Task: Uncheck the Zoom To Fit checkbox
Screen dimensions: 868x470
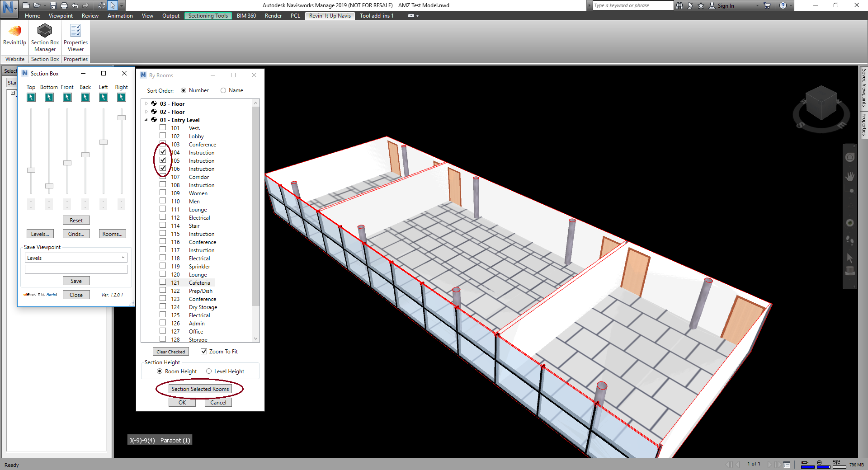Action: pos(204,351)
